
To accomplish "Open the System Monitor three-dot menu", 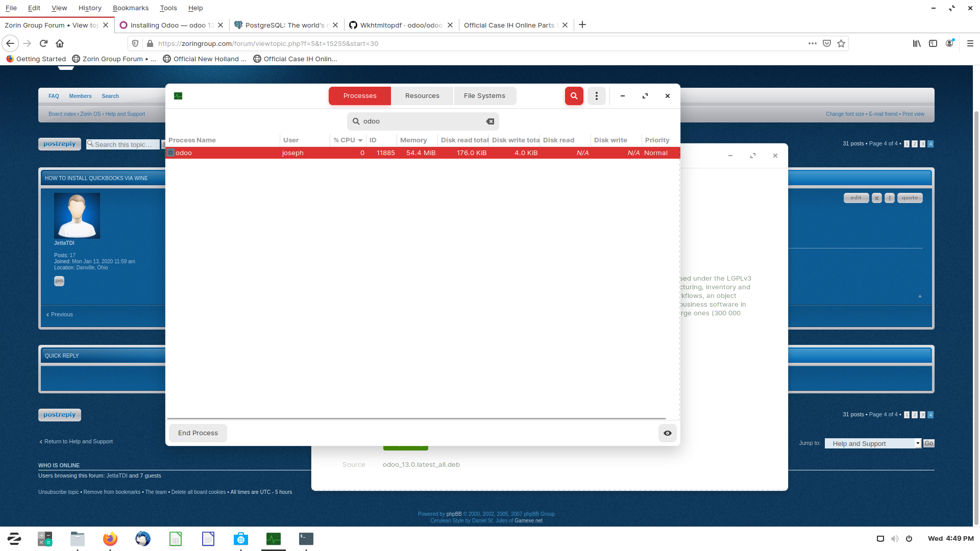I will click(x=596, y=96).
